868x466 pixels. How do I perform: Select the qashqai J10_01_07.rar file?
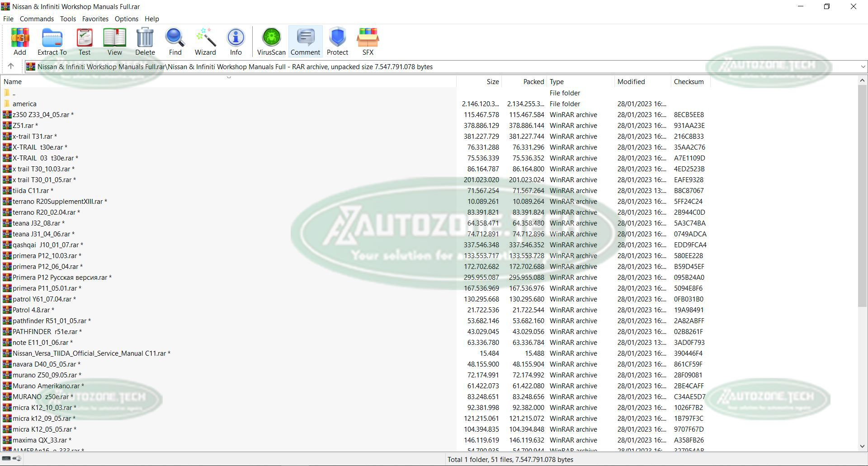[45, 245]
